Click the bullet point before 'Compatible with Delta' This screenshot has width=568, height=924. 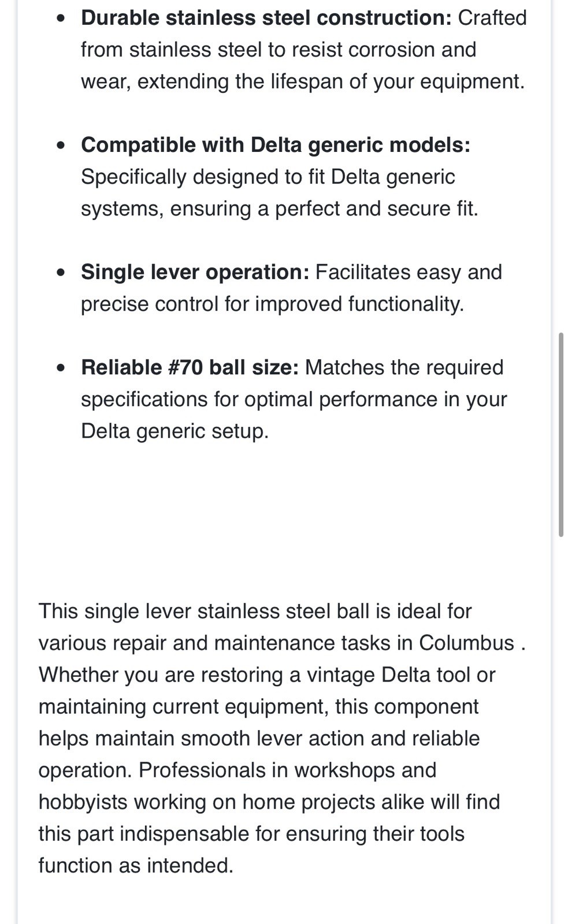coord(61,146)
